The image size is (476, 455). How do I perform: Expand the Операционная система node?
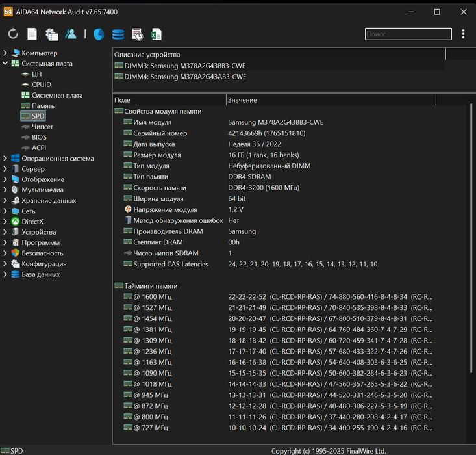(x=6, y=159)
